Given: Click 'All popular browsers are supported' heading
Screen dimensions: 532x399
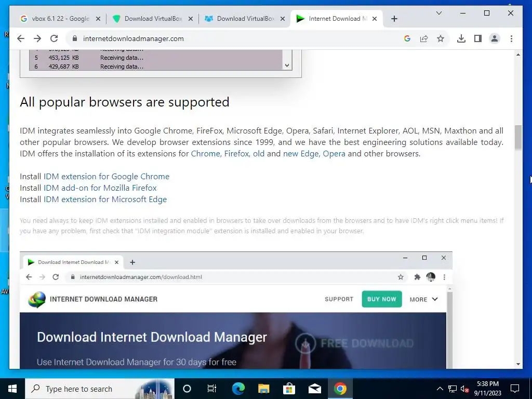Looking at the screenshot, I should [125, 102].
